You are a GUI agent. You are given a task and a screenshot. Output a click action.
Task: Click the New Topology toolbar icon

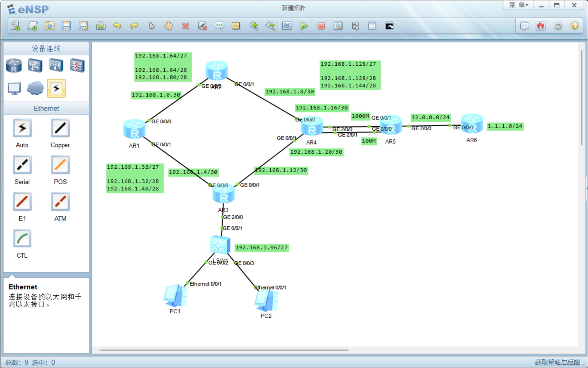click(15, 26)
